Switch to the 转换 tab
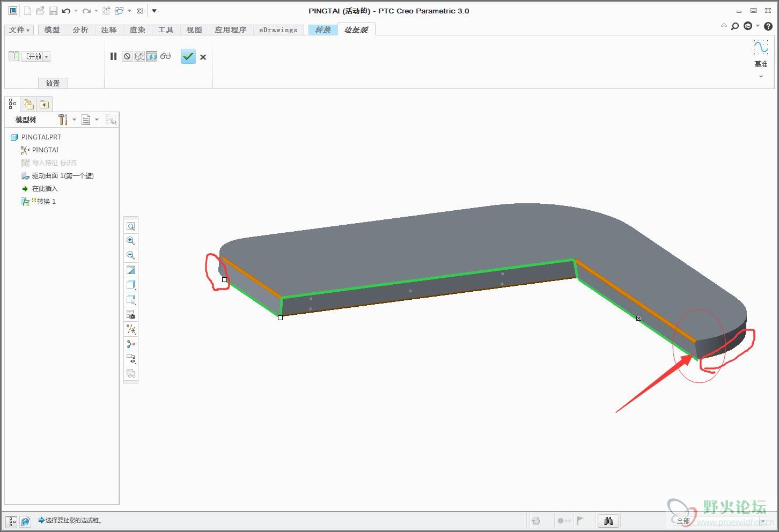Viewport: 779px width, 532px height. 322,30
